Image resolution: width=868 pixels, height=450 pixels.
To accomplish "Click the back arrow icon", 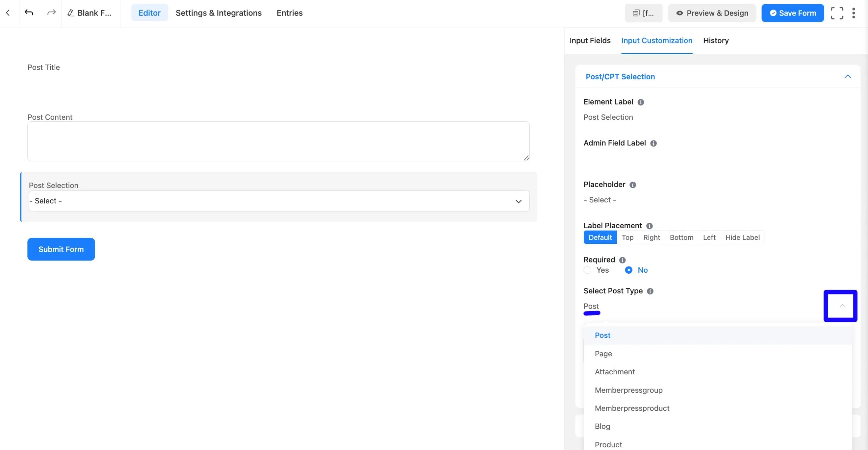I will [x=8, y=13].
